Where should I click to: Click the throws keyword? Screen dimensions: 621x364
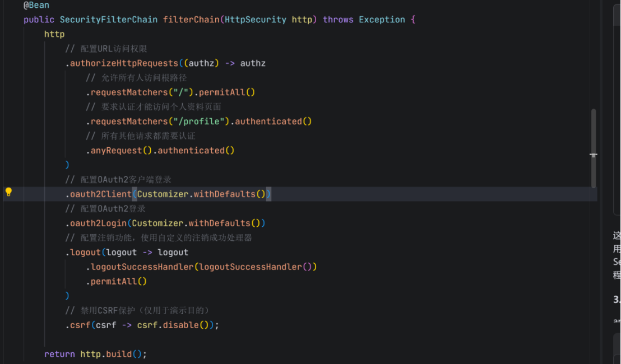(338, 20)
